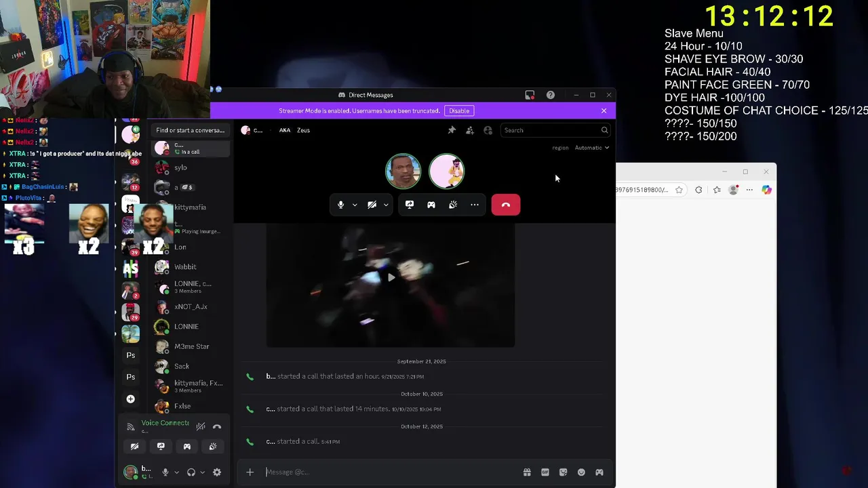Open pinned messages
This screenshot has width=868, height=488.
click(452, 130)
